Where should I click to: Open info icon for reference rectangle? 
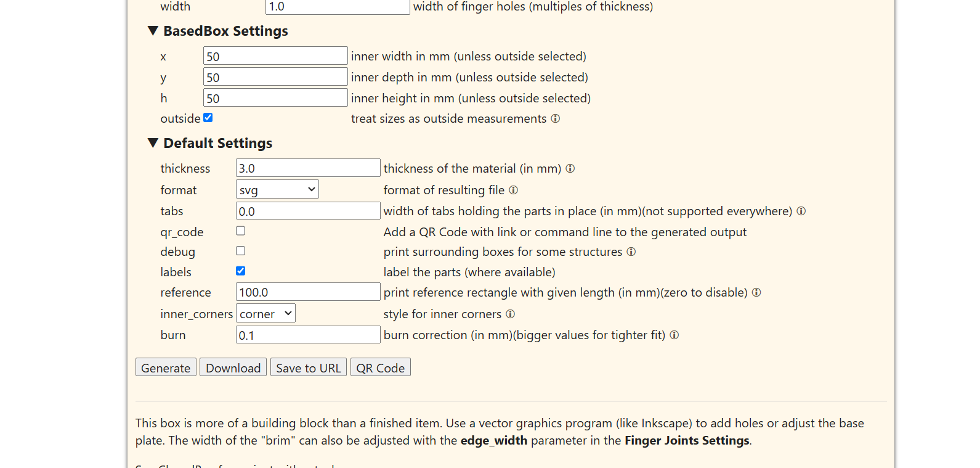point(756,292)
